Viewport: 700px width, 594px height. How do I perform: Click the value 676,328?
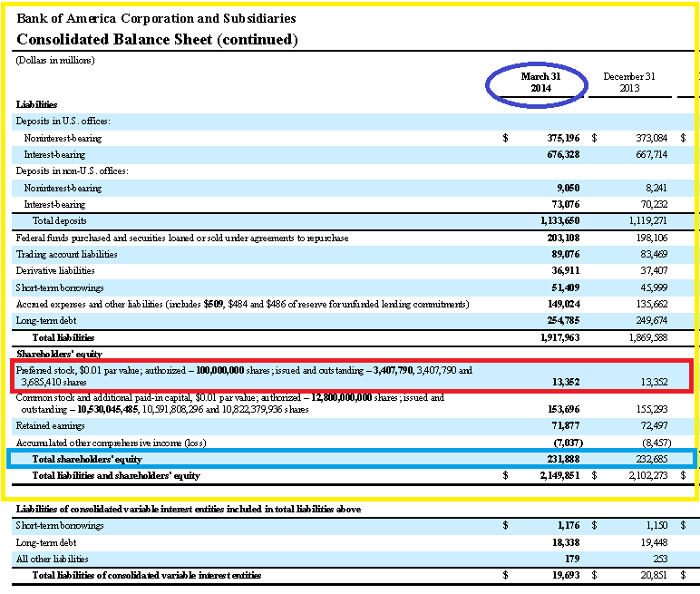[x=563, y=154]
